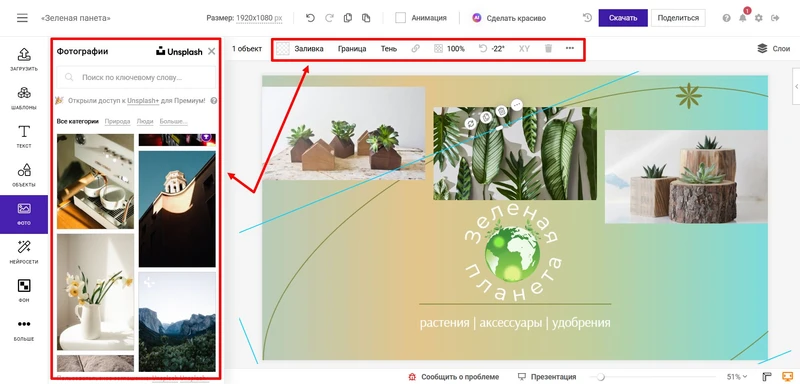800x384 pixels.
Task: Open the 100% opacity control
Action: [449, 49]
